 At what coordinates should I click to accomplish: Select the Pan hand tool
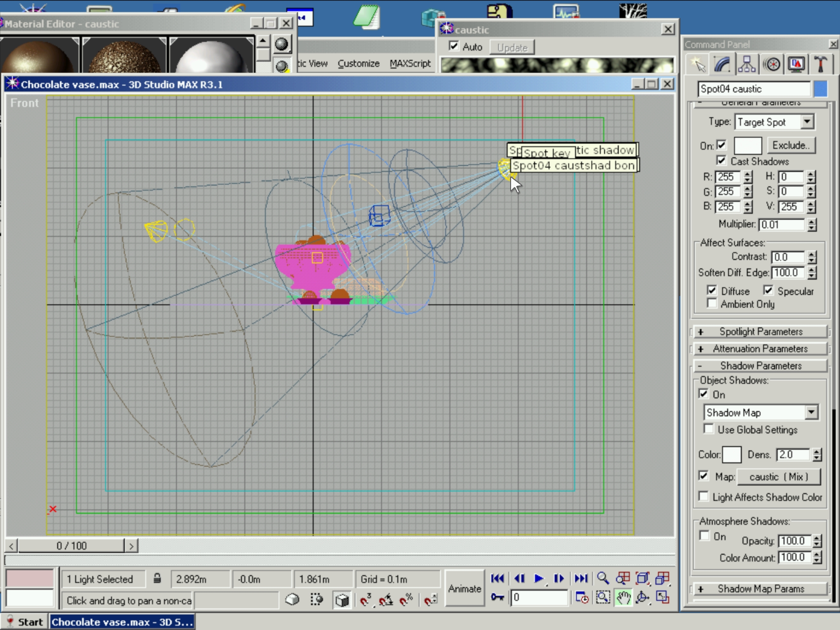point(623,598)
